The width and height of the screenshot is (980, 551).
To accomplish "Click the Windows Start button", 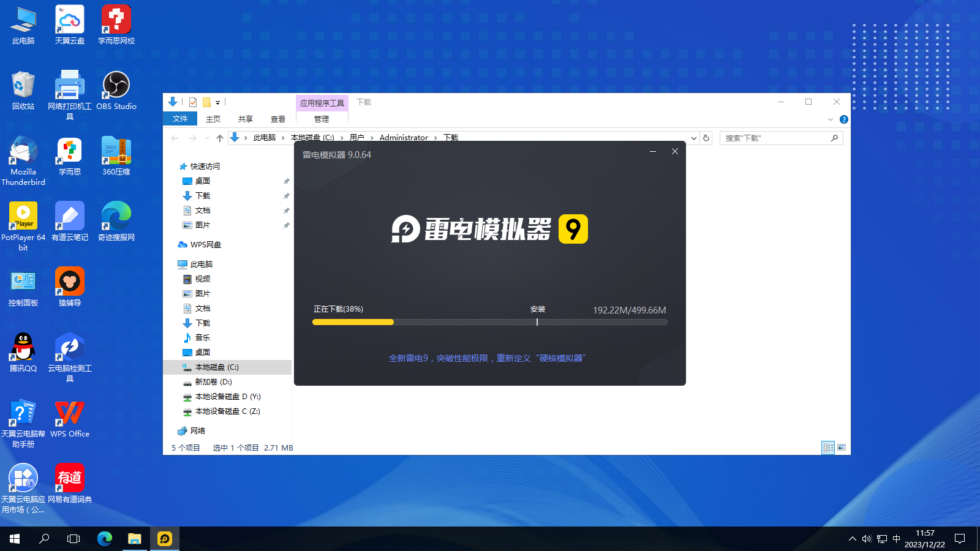I will pyautogui.click(x=15, y=539).
